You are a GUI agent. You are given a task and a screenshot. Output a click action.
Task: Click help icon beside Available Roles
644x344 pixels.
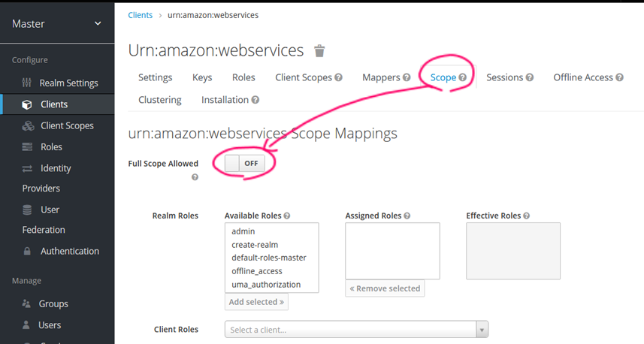click(x=286, y=216)
